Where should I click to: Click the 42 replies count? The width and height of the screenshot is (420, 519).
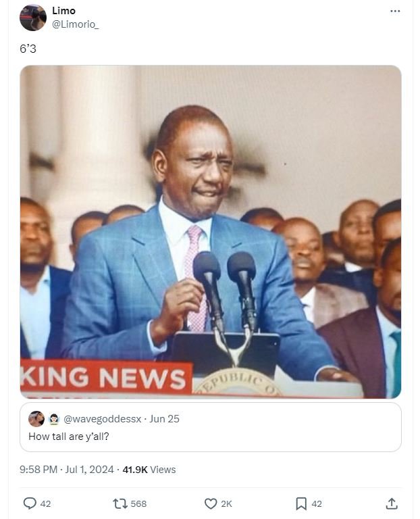[x=46, y=503]
